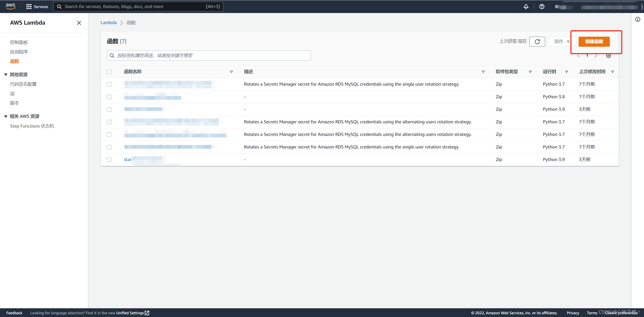This screenshot has width=644, height=317.
Task: Click the 创建函数 button
Action: coord(594,41)
